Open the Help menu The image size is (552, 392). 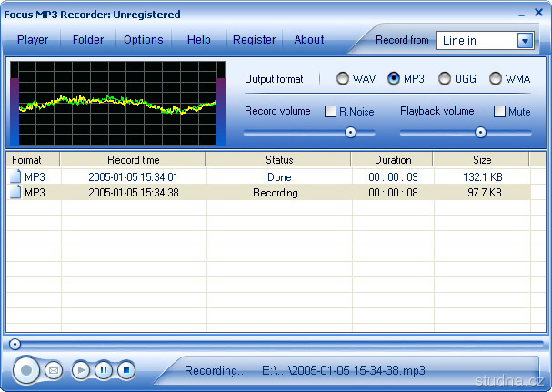tap(198, 40)
